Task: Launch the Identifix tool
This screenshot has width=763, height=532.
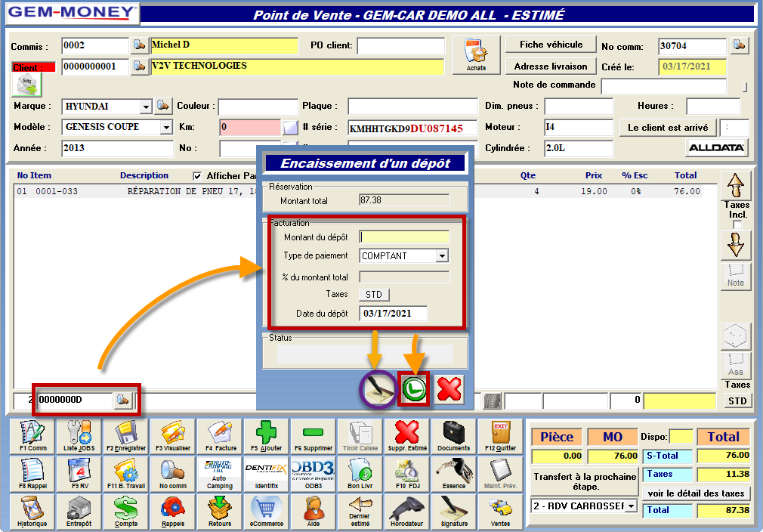Action: pos(266,474)
